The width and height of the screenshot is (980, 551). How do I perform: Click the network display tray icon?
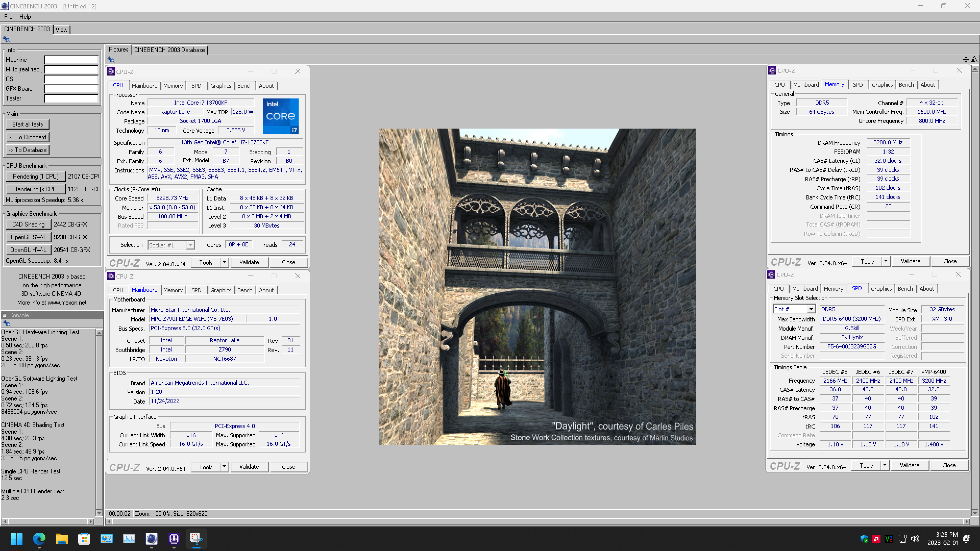[902, 539]
